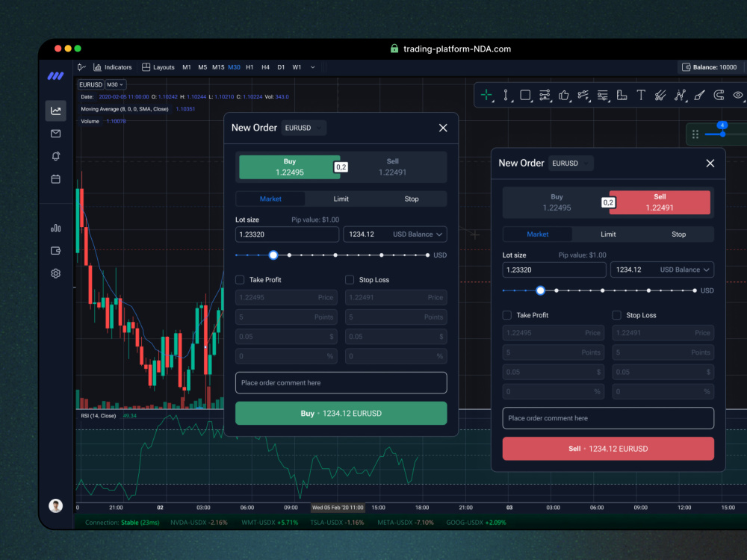Toggle drawings visibility eye icon
Viewport: 747px width, 560px height.
pos(739,96)
